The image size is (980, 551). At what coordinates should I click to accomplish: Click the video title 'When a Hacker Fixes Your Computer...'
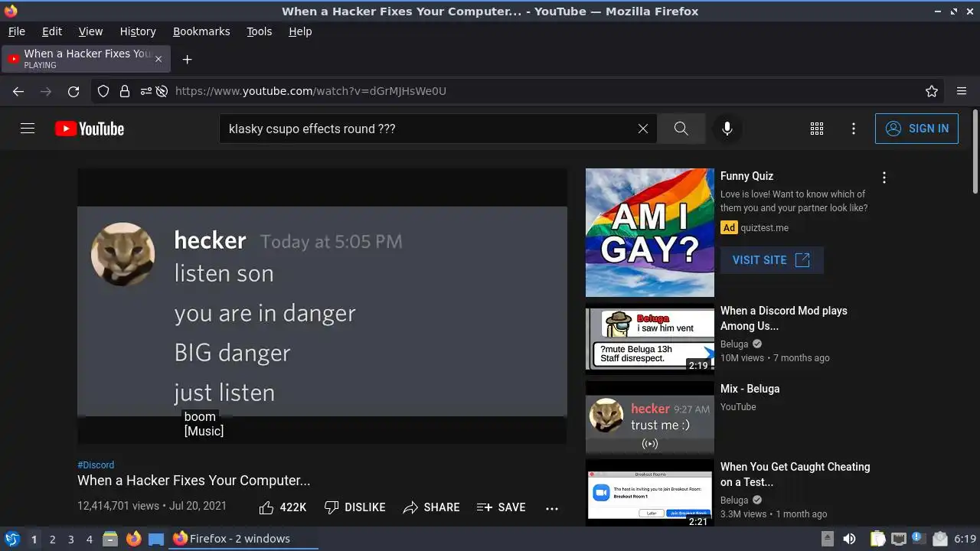click(x=194, y=481)
